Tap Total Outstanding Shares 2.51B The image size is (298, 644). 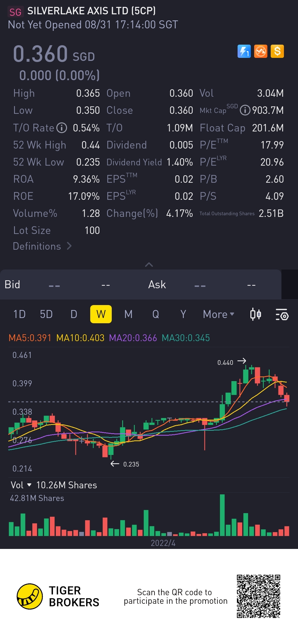(x=271, y=213)
